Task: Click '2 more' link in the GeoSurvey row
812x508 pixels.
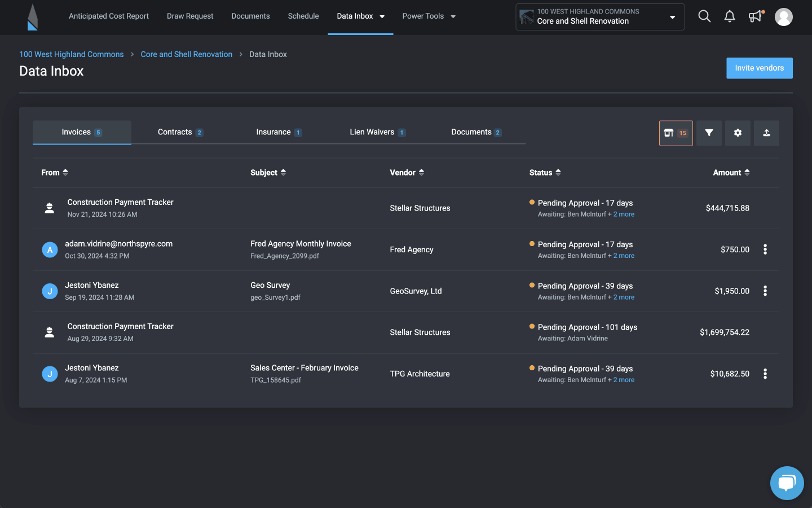Action: 624,297
